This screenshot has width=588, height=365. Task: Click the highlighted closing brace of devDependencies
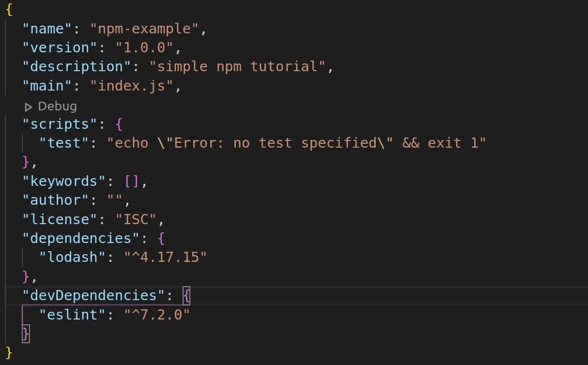point(26,334)
